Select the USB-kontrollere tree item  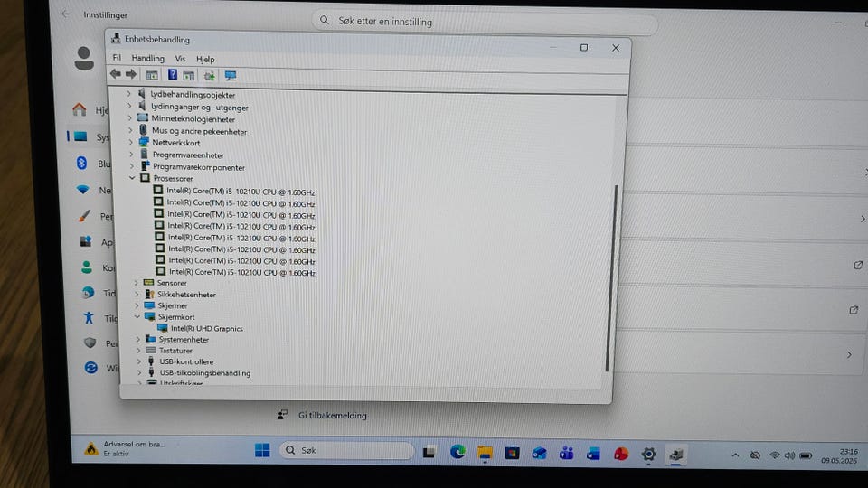pos(186,361)
